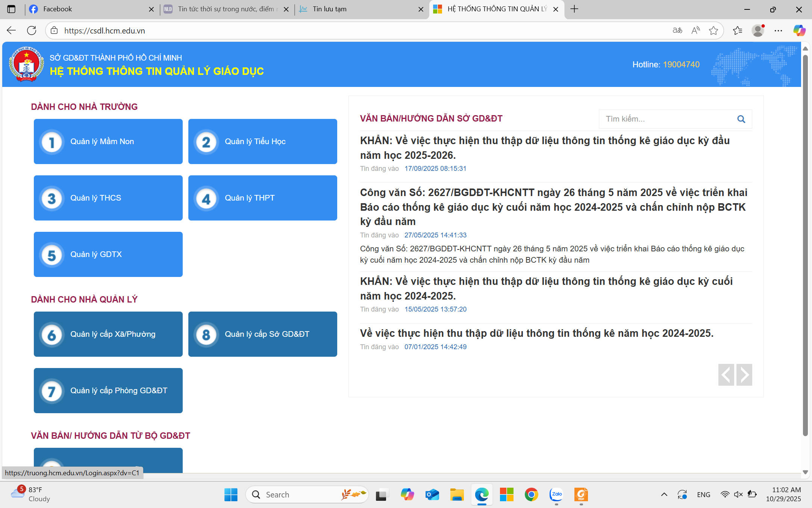Show next news page arrow
812x508 pixels.
point(744,375)
